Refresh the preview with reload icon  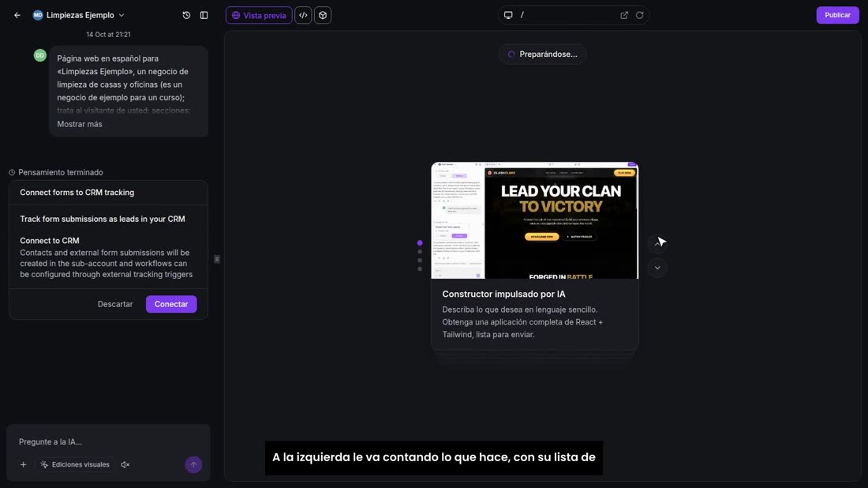tap(640, 15)
